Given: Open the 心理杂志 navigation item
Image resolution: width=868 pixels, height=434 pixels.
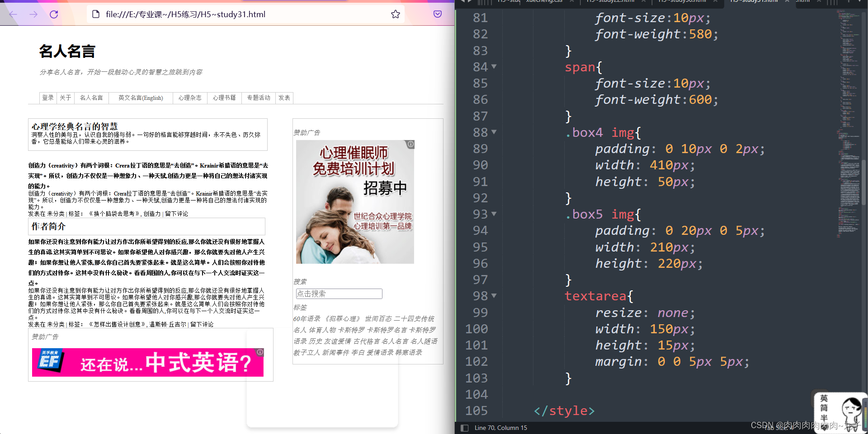Looking at the screenshot, I should point(190,98).
